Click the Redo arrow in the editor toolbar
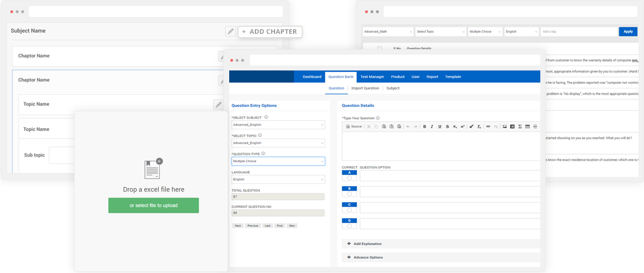Screen dimensions: 644x273 tap(415, 127)
